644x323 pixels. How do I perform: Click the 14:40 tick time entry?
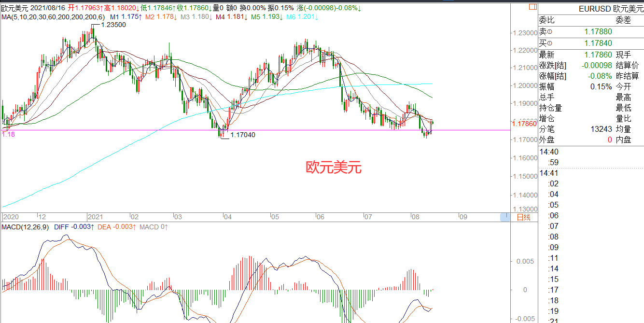tap(549, 152)
